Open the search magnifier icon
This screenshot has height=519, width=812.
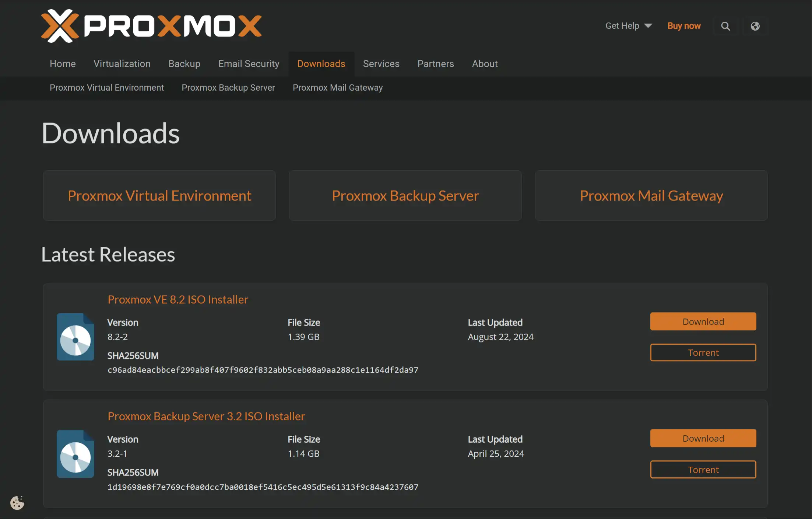725,26
